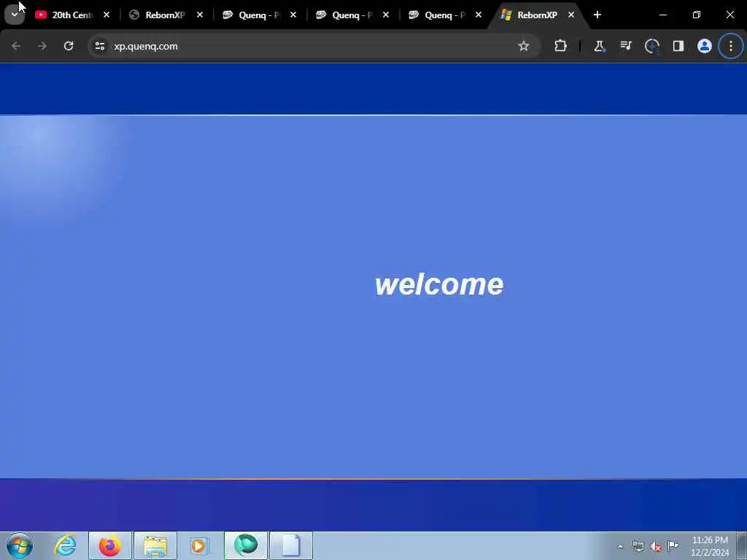Screen dimensions: 747x560
Task: Open Windows Explorer from the taskbar
Action: [155, 545]
